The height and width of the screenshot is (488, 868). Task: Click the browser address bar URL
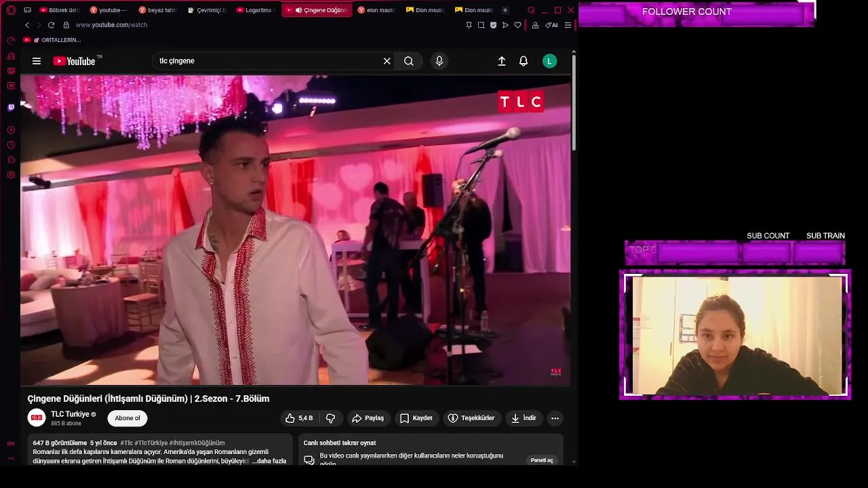111,25
